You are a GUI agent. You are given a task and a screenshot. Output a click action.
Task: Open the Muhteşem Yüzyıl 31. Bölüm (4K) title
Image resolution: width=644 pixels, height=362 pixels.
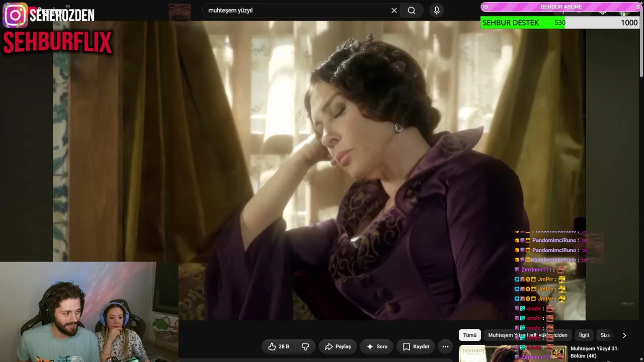coord(595,352)
